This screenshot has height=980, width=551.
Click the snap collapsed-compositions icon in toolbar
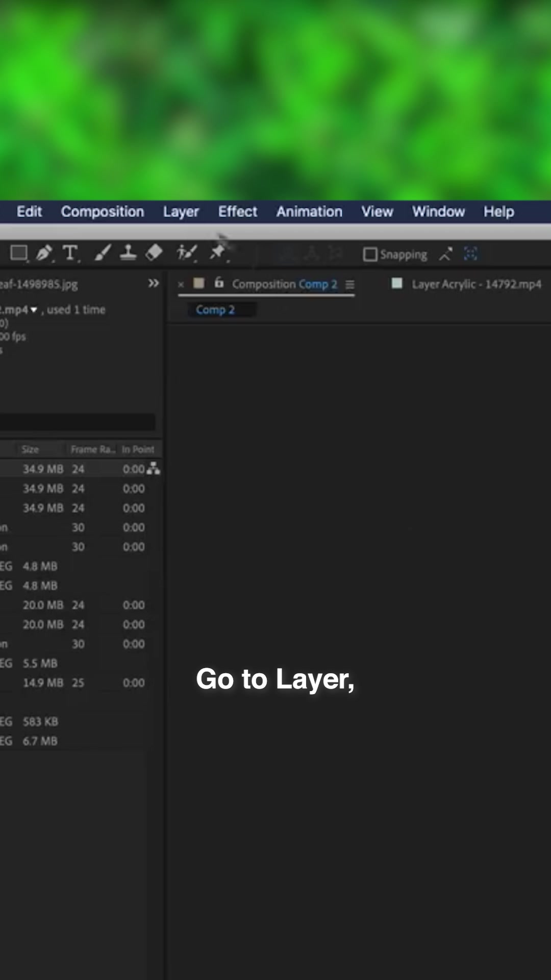(470, 253)
